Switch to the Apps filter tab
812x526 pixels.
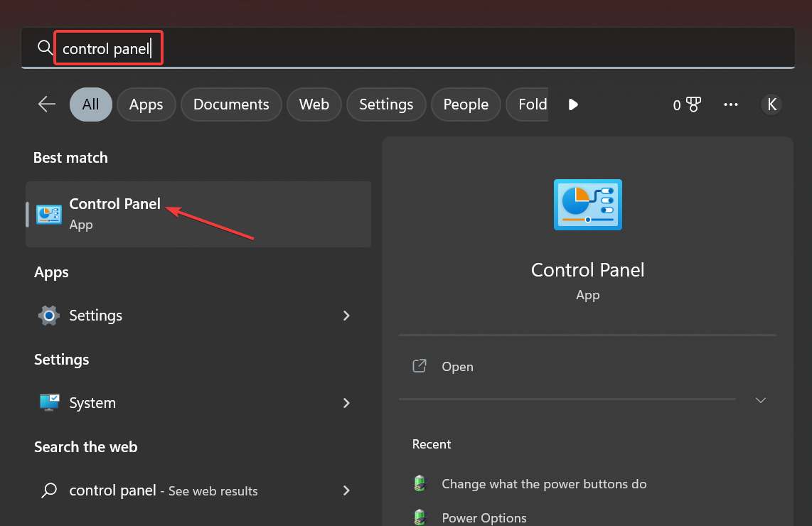coord(146,104)
